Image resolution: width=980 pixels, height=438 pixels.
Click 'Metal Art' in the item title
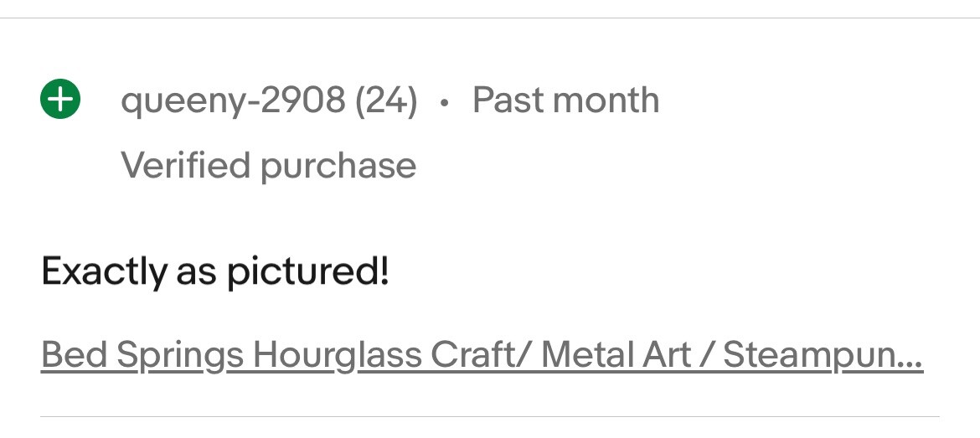[x=616, y=354]
